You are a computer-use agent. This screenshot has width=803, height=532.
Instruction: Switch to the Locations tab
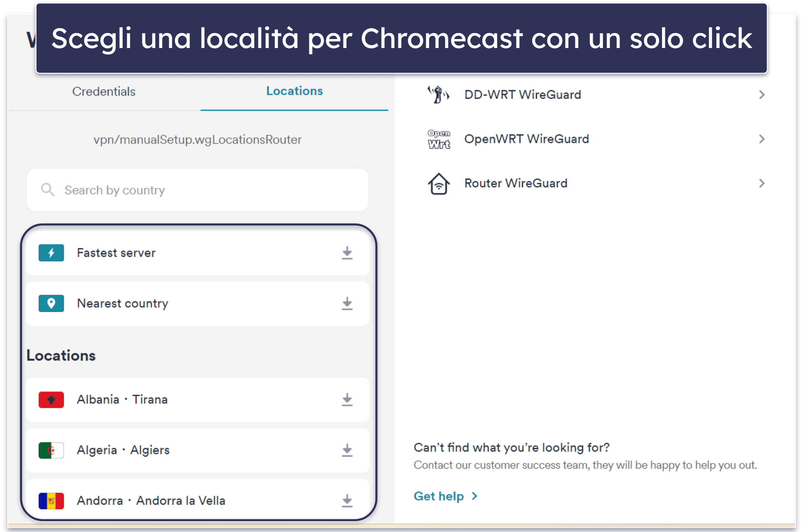[295, 91]
